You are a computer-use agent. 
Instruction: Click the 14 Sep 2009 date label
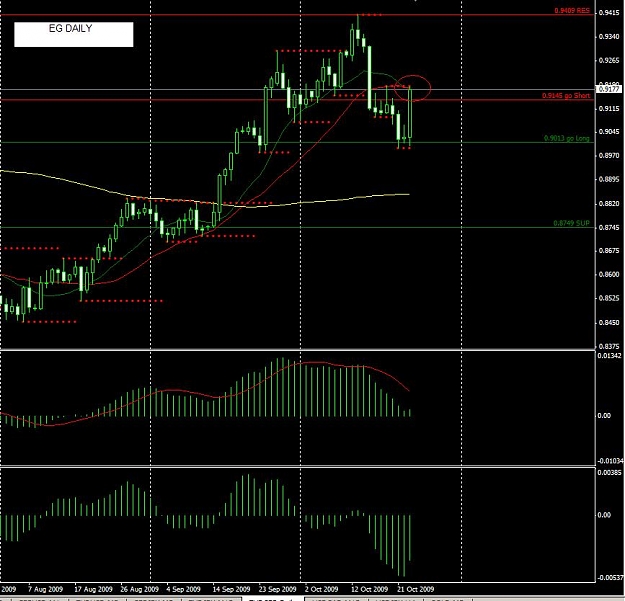click(231, 589)
